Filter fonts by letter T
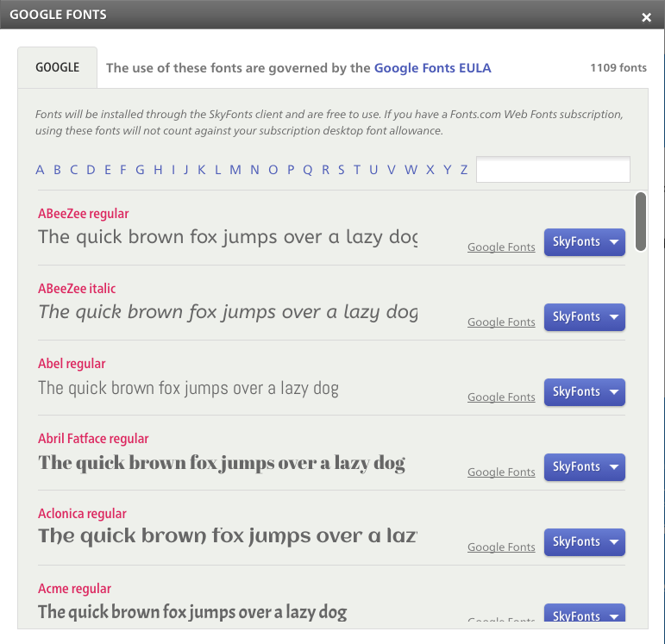The width and height of the screenshot is (665, 644). click(357, 170)
